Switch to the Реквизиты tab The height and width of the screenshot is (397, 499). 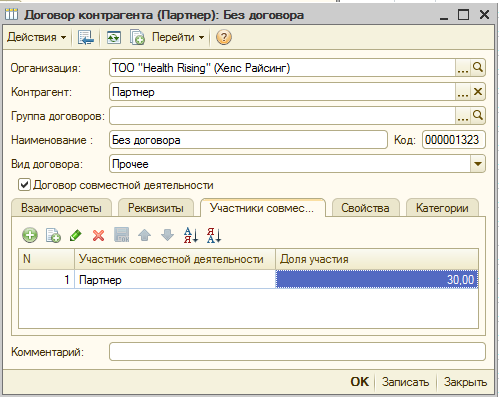156,208
